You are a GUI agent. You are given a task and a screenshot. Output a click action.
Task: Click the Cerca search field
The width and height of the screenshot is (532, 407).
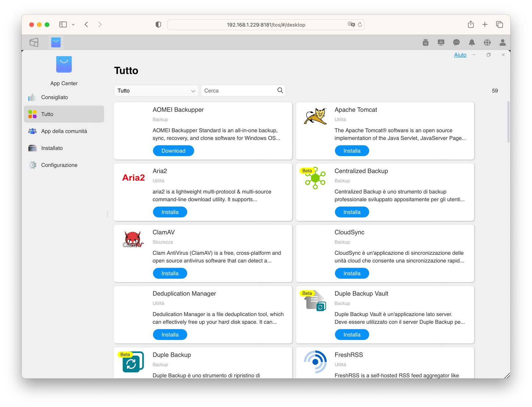point(243,90)
